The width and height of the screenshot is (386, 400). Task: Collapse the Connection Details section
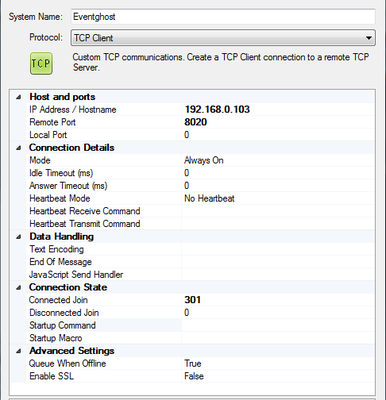point(19,148)
